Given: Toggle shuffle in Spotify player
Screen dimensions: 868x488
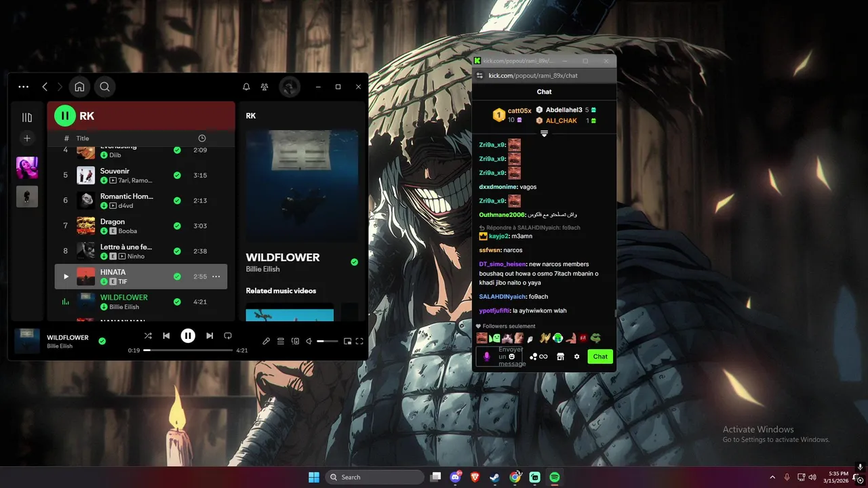Looking at the screenshot, I should (x=148, y=335).
